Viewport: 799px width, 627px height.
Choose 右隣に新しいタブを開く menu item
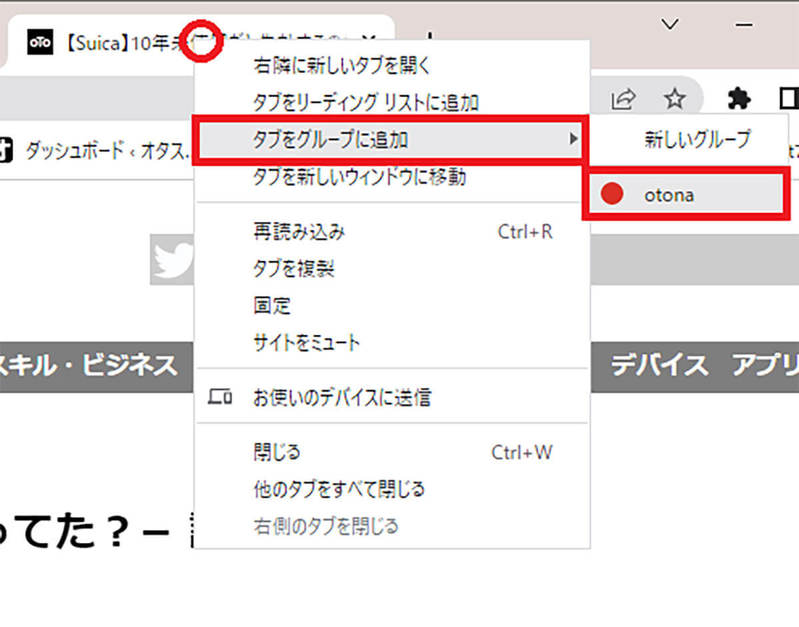[x=392, y=65]
